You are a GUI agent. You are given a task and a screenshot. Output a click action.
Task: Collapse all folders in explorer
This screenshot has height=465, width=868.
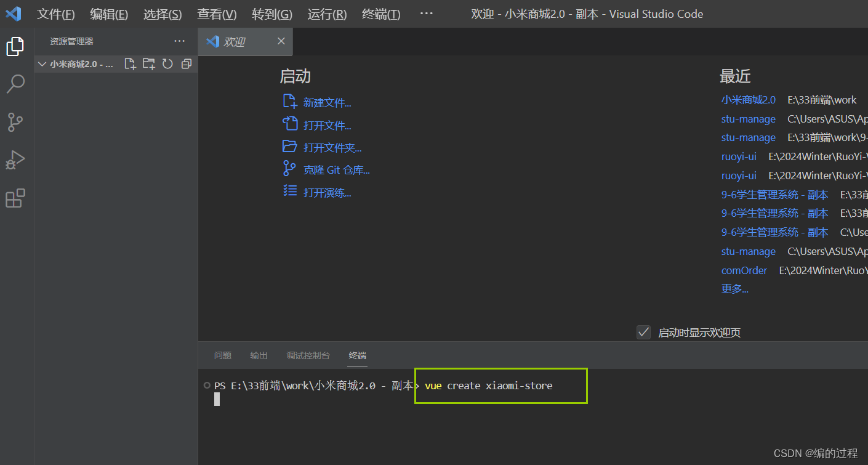pos(187,63)
